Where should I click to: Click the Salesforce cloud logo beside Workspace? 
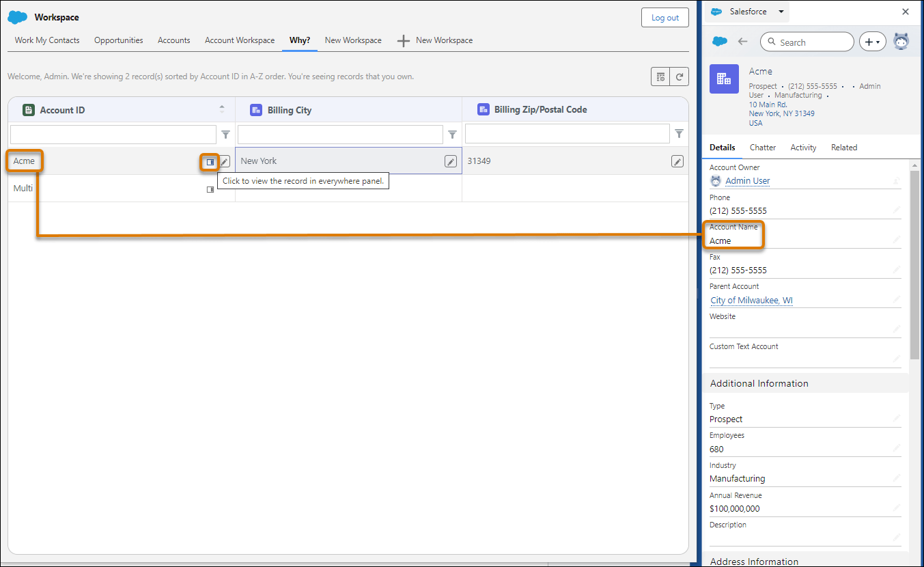tap(18, 17)
